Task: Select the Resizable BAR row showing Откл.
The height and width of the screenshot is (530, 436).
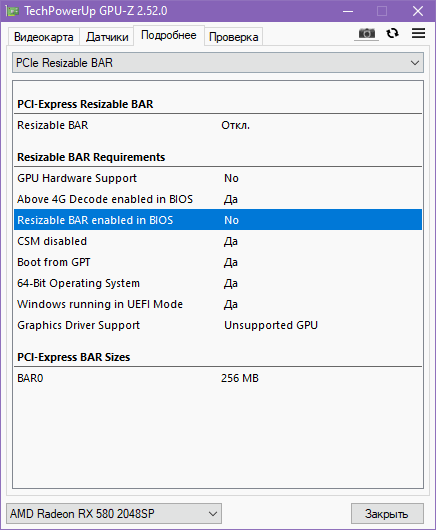Action: tap(218, 125)
